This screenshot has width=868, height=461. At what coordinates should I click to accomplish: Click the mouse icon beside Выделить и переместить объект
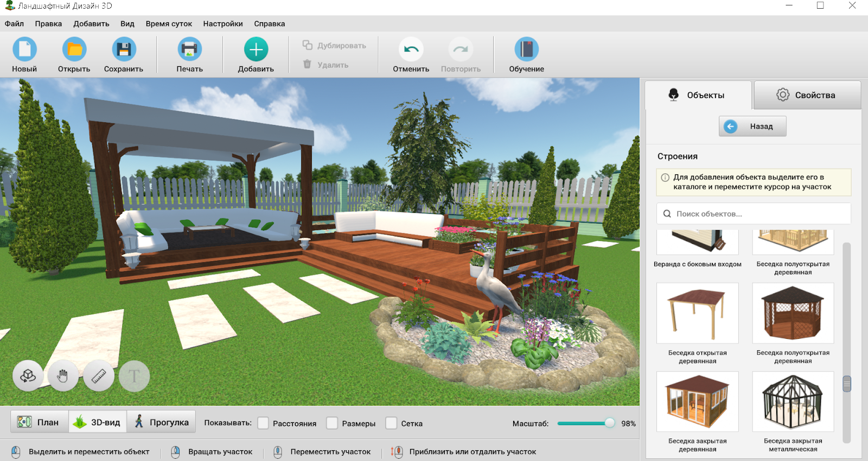[16, 452]
